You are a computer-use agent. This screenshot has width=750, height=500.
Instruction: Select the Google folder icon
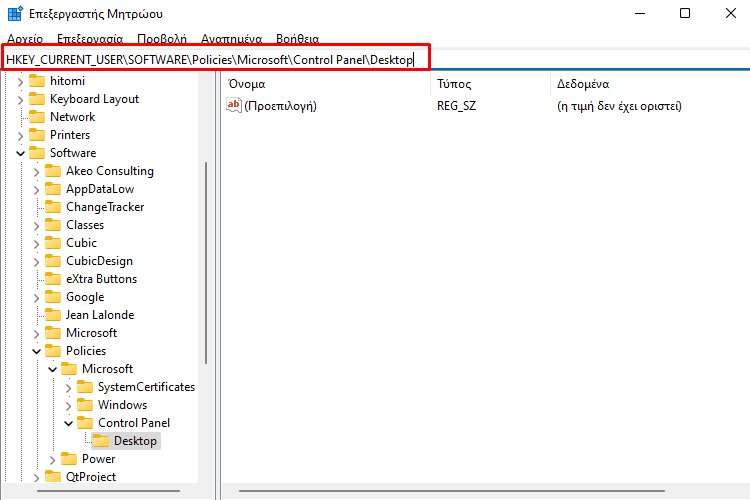coord(53,297)
